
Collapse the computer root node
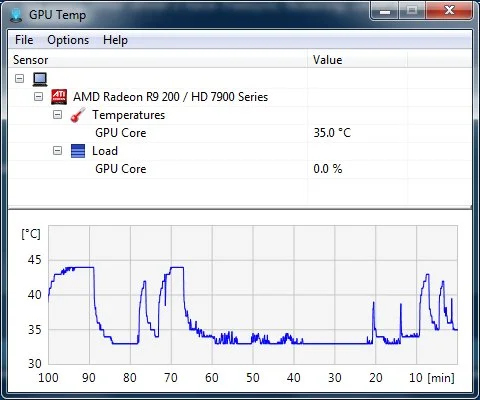click(x=20, y=79)
